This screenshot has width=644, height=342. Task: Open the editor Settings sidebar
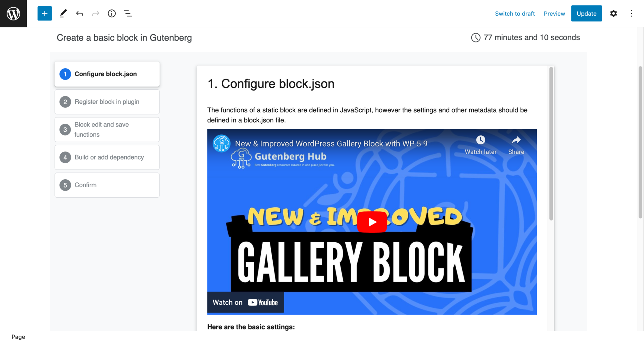(x=613, y=13)
